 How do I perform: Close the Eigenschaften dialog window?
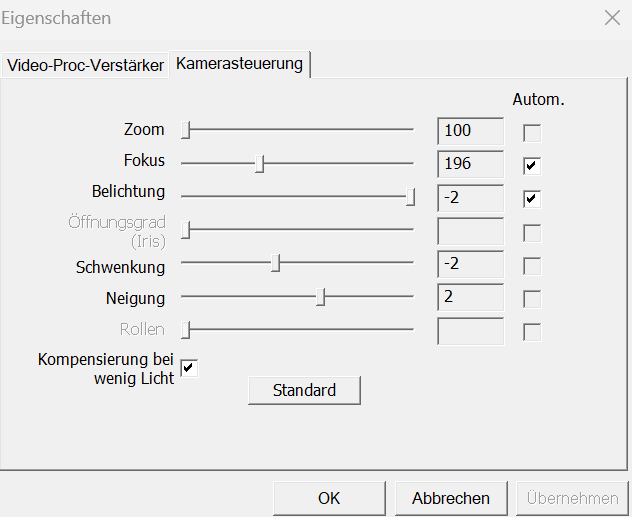click(612, 18)
